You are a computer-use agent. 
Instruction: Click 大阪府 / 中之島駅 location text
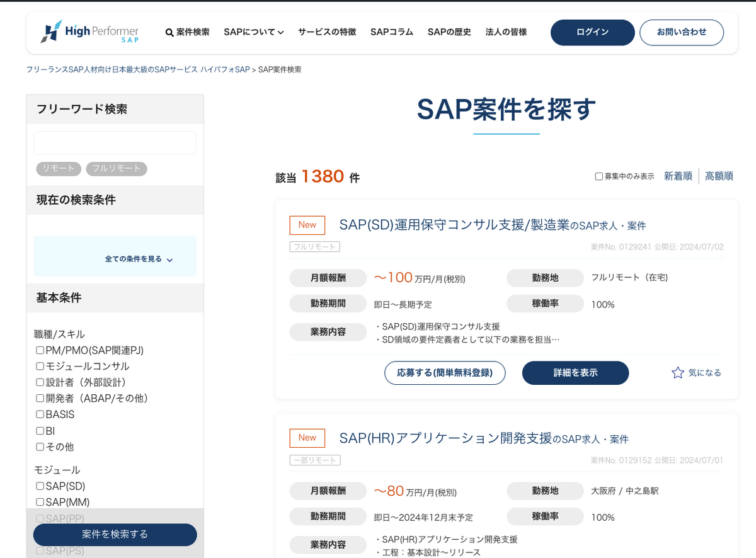point(625,491)
